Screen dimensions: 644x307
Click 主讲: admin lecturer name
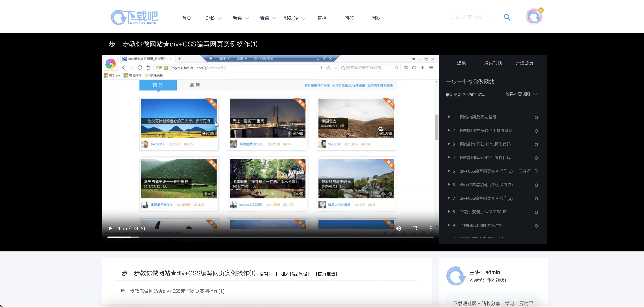coord(484,272)
